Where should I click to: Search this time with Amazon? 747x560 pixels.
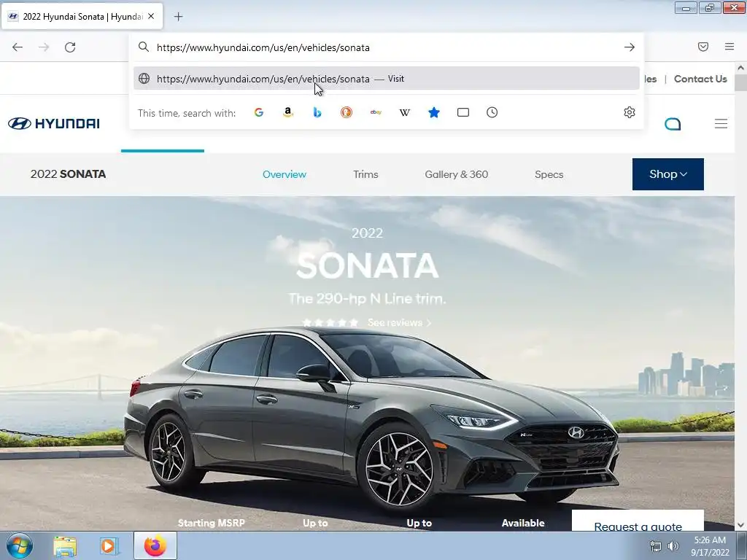coord(287,112)
